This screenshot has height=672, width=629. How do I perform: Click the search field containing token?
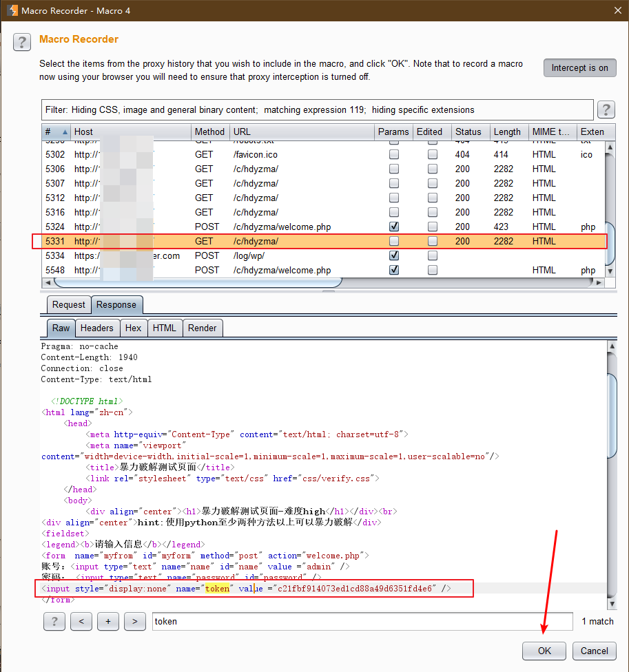click(362, 621)
